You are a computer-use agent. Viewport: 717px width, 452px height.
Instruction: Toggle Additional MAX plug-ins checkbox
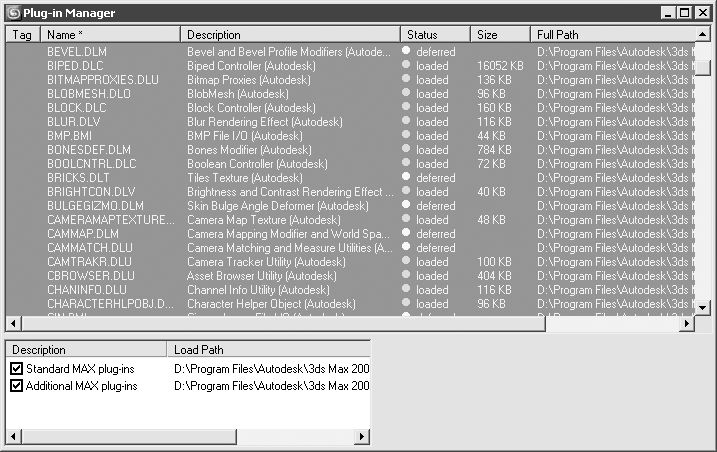(x=16, y=385)
